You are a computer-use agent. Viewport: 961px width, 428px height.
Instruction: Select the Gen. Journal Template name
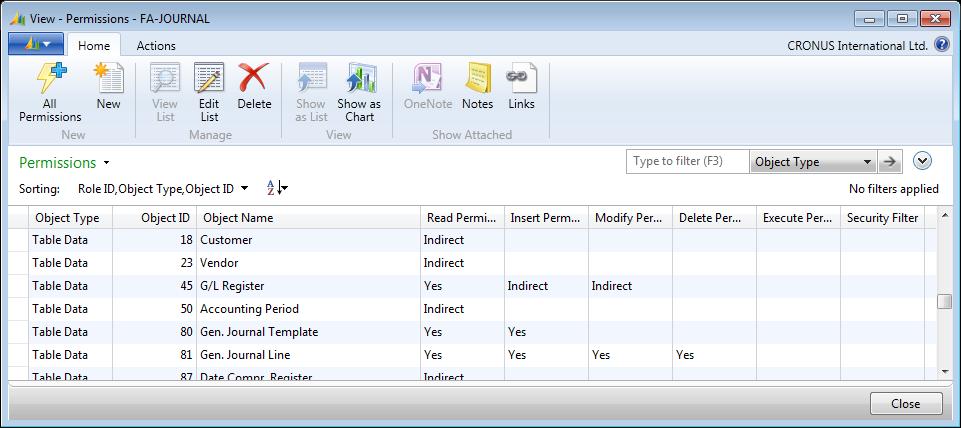pos(259,332)
